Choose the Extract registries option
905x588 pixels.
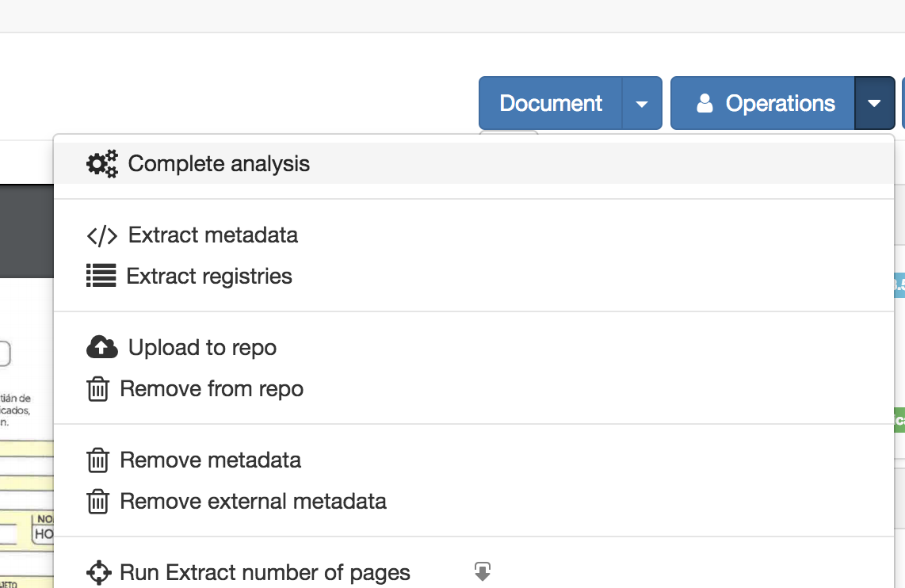pos(209,277)
